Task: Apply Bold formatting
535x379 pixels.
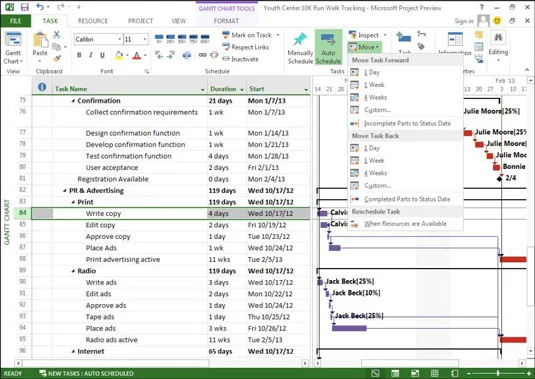Action: click(79, 55)
